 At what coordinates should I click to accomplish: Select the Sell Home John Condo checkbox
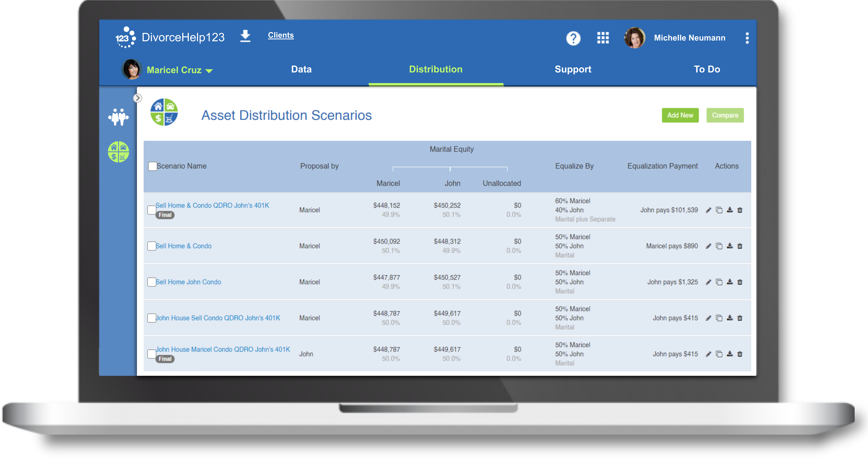tap(151, 282)
